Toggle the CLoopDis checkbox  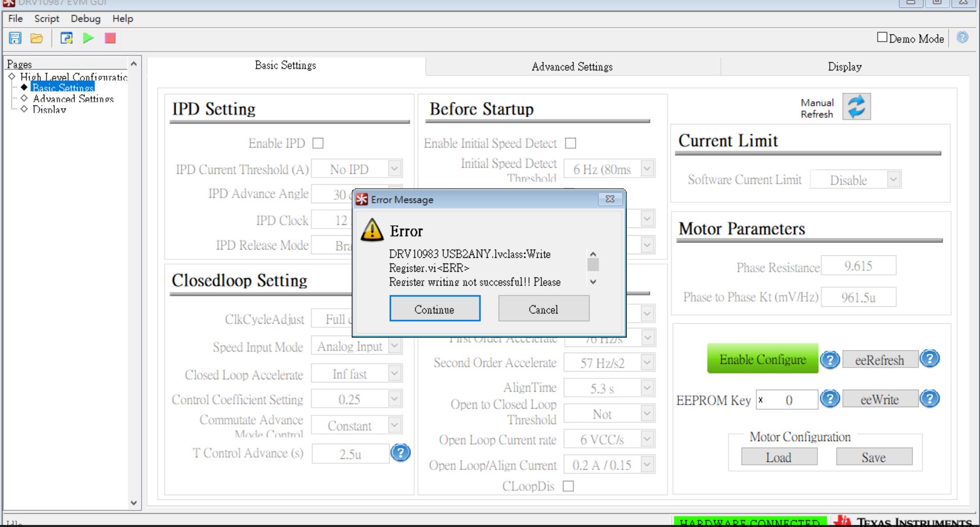tap(569, 486)
